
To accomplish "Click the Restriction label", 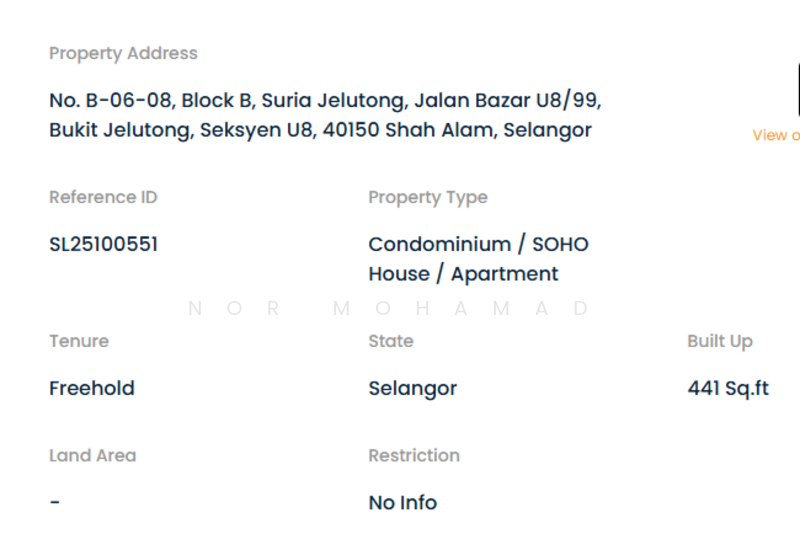I will point(414,455).
